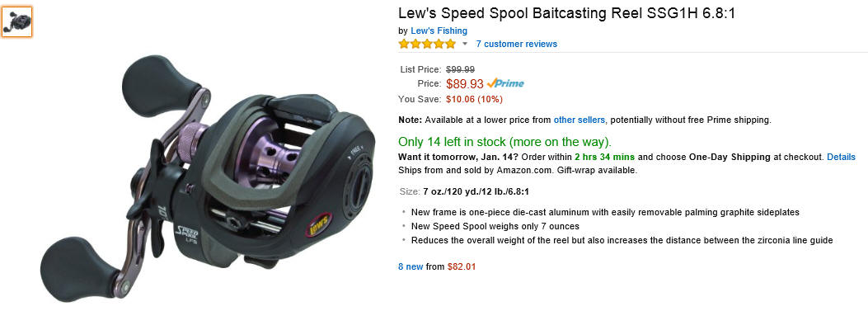Viewport: 868px width, 311px height.
Task: Click the $89.93 red price
Action: [x=465, y=84]
